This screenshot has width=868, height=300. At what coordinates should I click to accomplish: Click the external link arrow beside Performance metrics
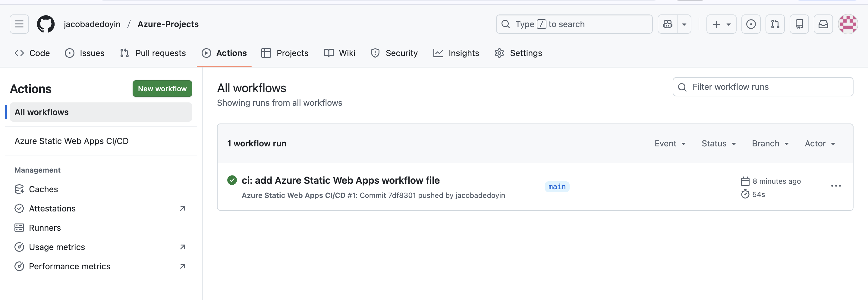[183, 266]
